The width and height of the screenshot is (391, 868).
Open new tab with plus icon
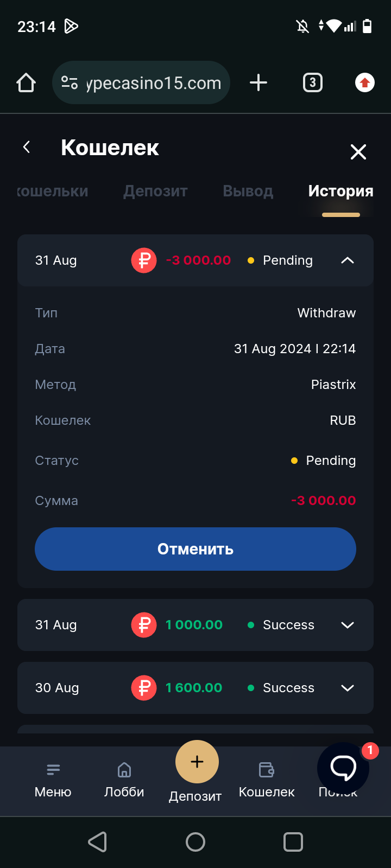[258, 82]
